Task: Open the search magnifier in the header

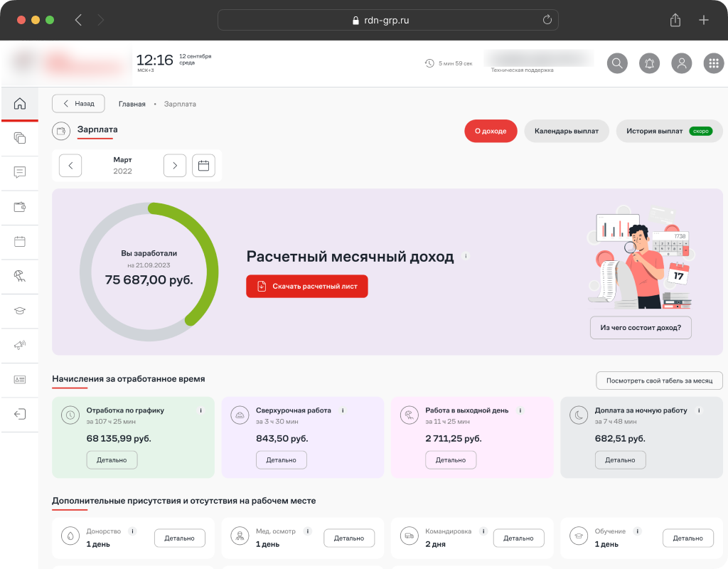Action: [617, 63]
